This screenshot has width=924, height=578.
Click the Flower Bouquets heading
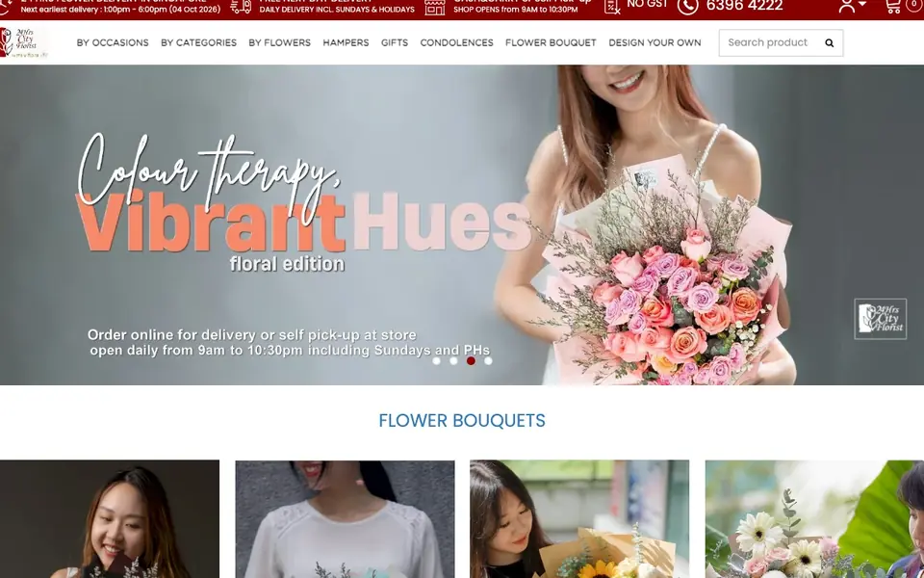point(462,421)
